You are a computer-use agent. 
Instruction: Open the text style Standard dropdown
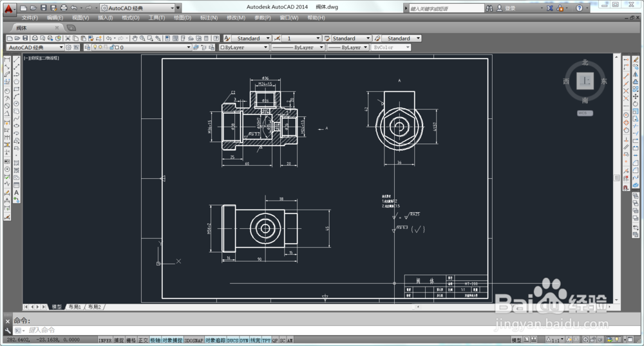tap(251, 38)
